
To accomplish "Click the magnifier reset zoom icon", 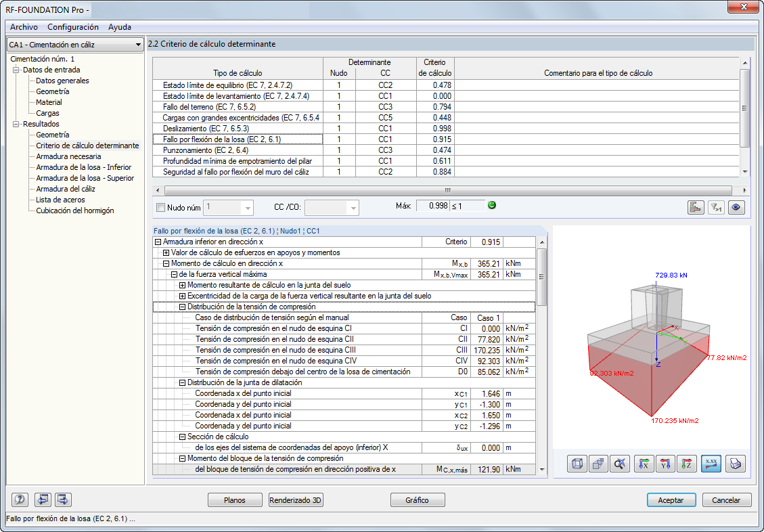I will click(620, 464).
